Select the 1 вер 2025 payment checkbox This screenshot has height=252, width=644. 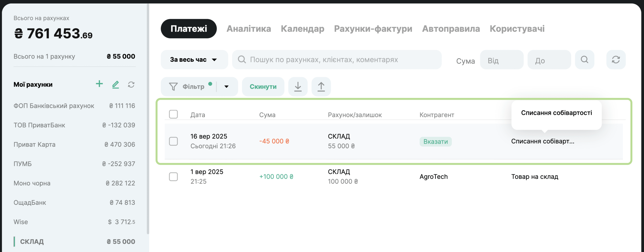pos(173,177)
